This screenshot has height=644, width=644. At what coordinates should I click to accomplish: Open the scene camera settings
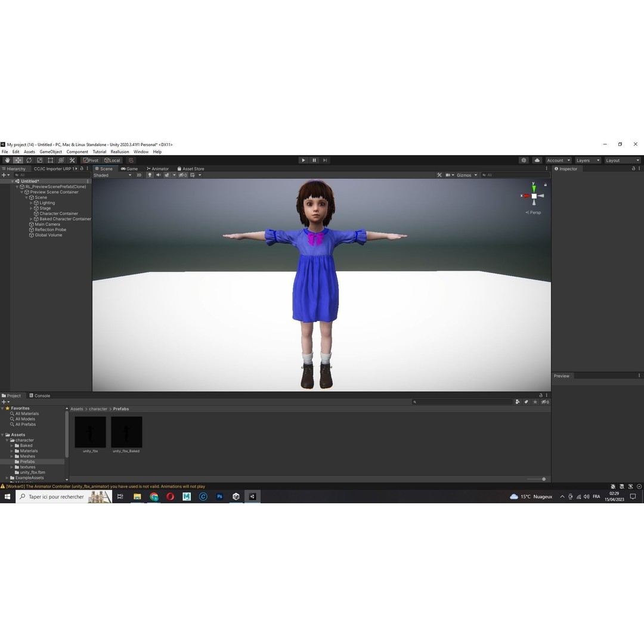click(x=450, y=175)
